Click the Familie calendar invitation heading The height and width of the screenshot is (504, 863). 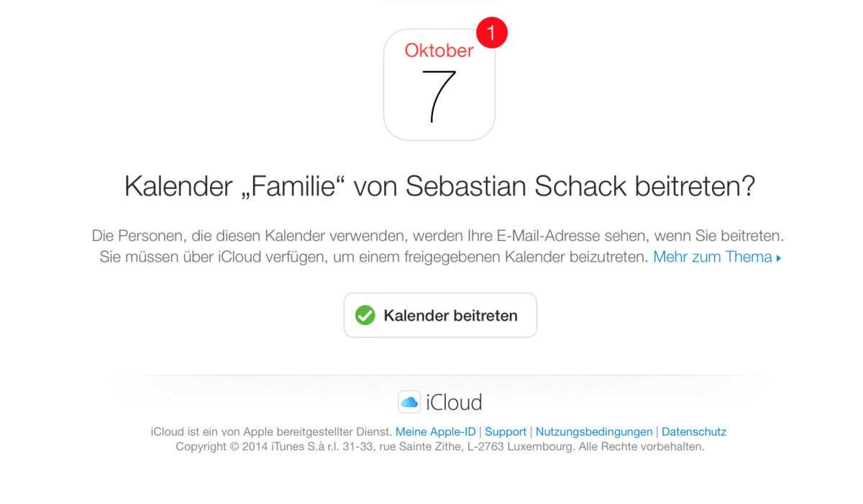pyautogui.click(x=439, y=186)
